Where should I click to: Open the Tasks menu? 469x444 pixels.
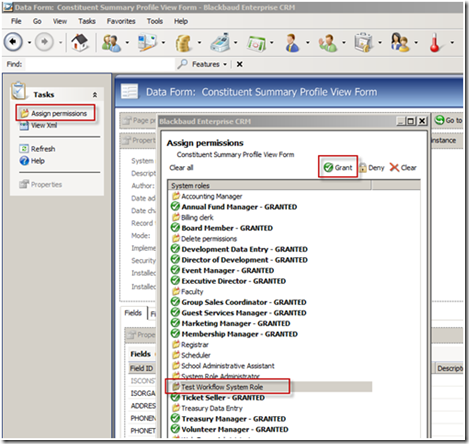[87, 21]
